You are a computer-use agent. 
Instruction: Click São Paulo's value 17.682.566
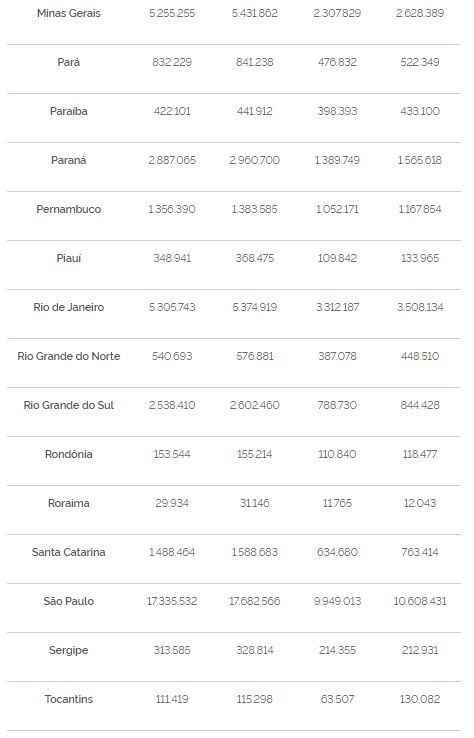point(255,601)
